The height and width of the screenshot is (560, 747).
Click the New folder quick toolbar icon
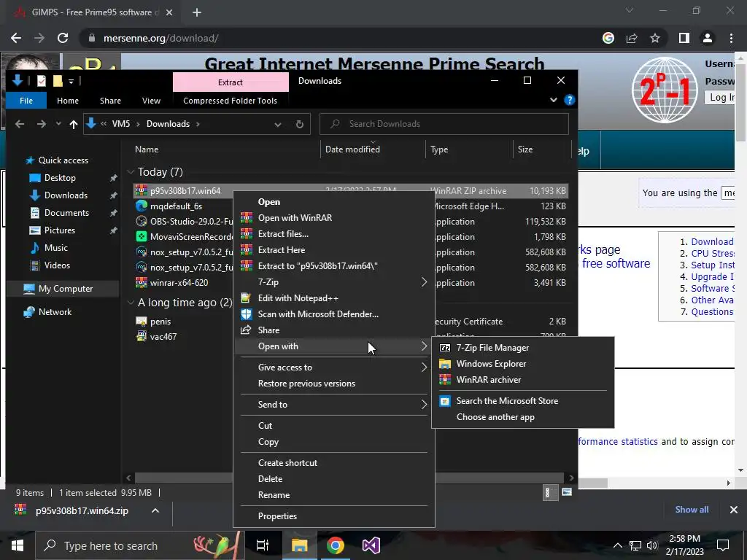tap(58, 81)
